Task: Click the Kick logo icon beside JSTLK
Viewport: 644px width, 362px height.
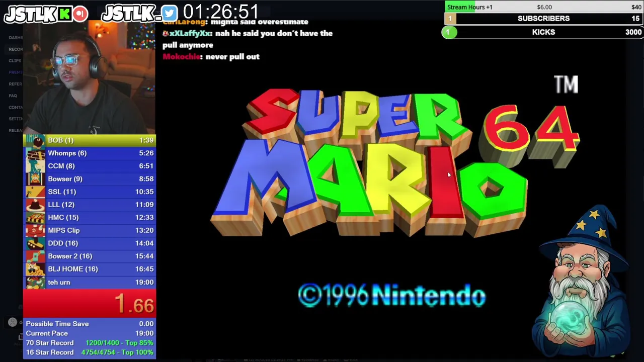Action: pos(64,14)
